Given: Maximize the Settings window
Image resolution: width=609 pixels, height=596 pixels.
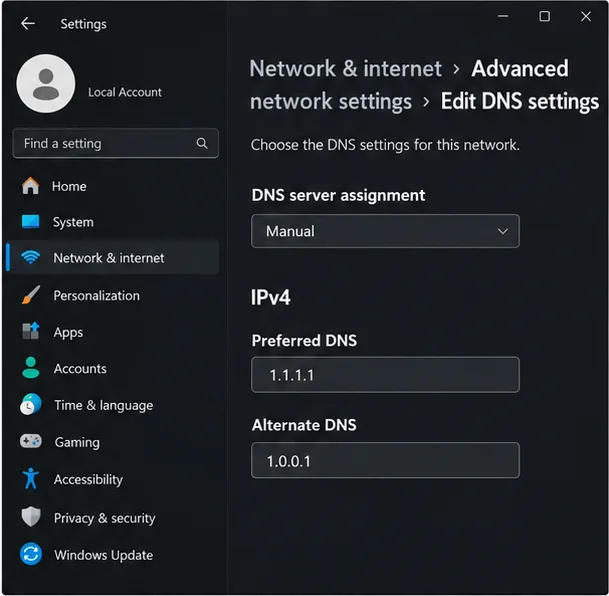Looking at the screenshot, I should click(545, 16).
